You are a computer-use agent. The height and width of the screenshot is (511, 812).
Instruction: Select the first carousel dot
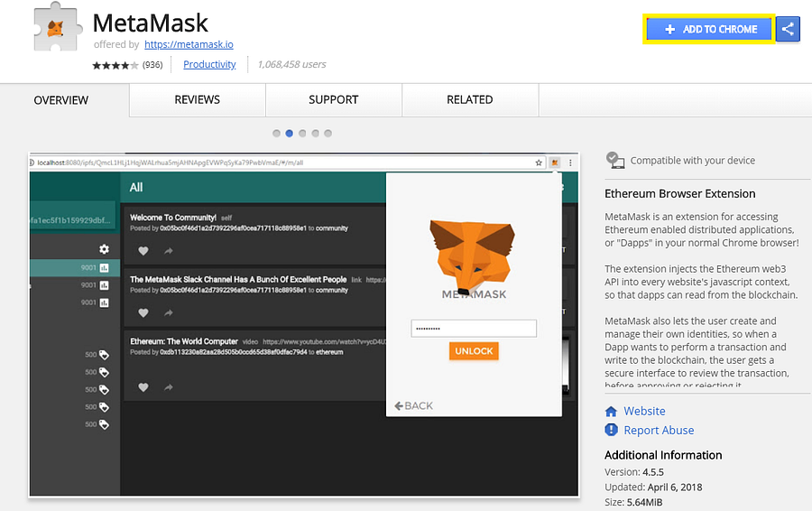277,134
